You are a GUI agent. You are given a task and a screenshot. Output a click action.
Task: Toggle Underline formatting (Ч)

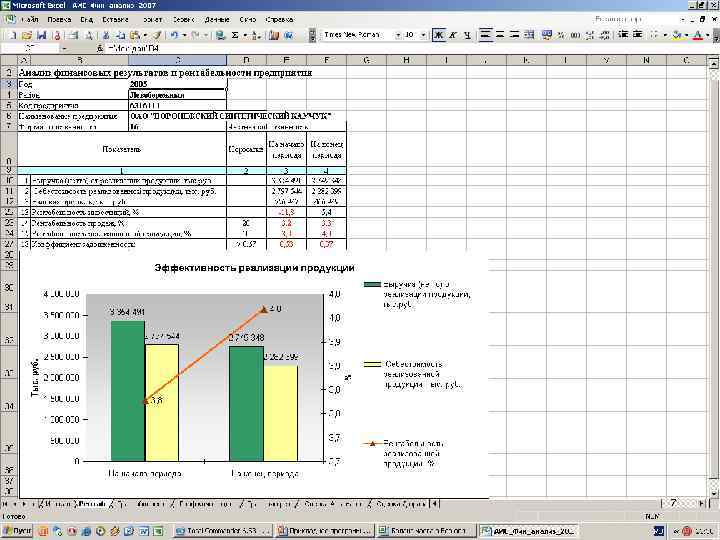[x=467, y=35]
